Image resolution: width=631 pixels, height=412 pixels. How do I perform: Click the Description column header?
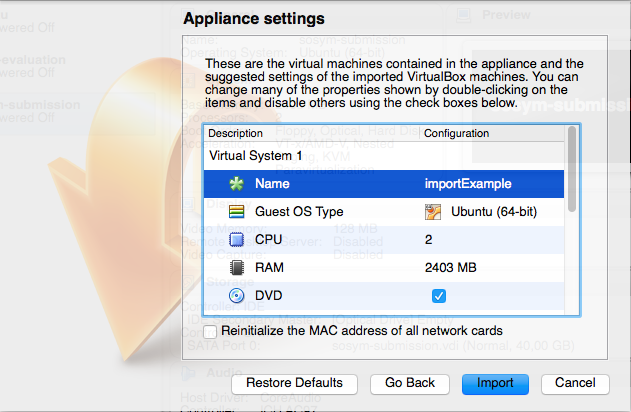click(236, 133)
